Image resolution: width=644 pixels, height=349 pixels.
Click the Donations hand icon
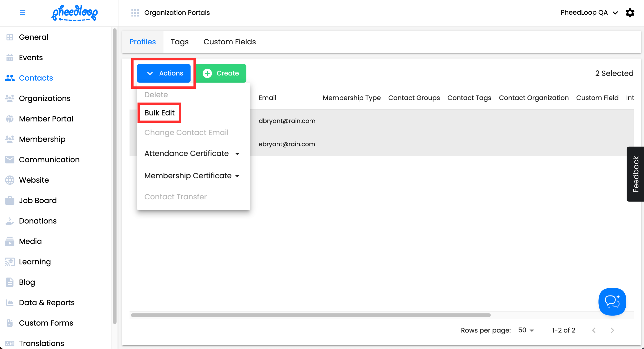(x=10, y=221)
